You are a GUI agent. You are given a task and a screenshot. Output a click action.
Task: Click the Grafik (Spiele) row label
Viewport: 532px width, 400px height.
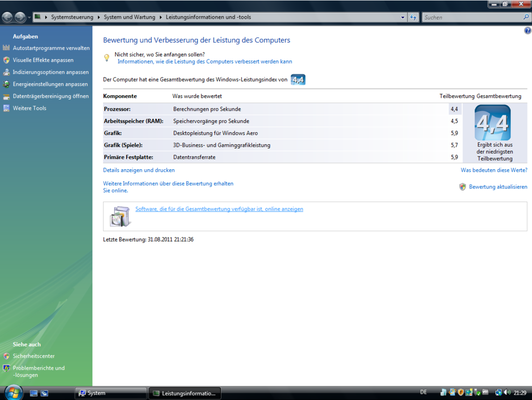[123, 145]
